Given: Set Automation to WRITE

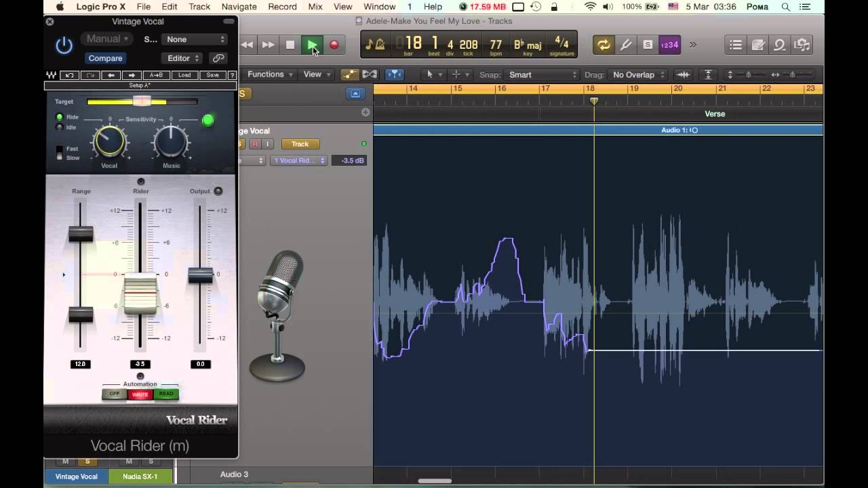Looking at the screenshot, I should (140, 394).
